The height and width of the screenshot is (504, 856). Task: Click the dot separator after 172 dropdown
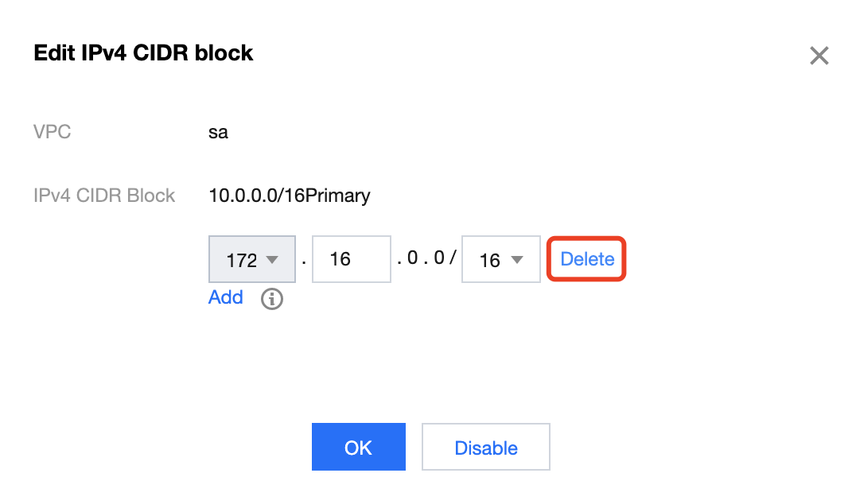pos(304,262)
